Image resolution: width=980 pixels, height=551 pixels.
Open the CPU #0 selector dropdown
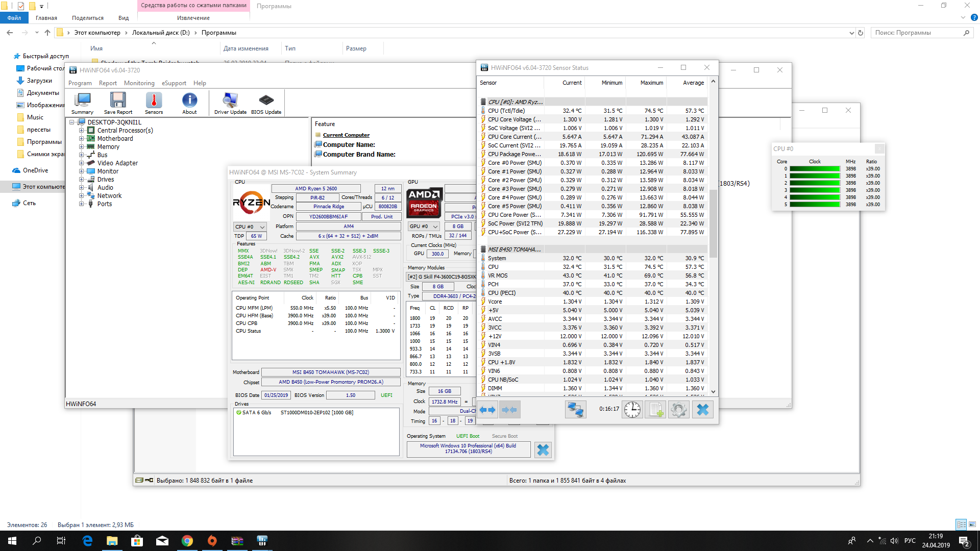(x=250, y=227)
